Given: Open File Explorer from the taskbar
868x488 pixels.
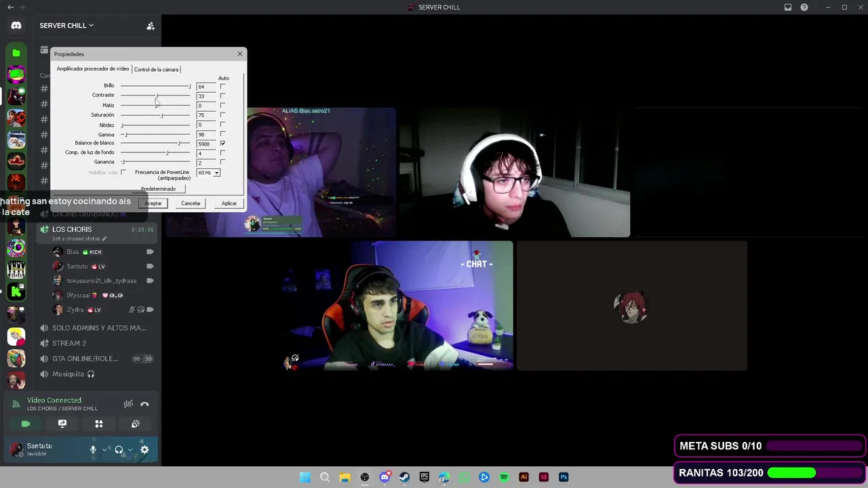Looking at the screenshot, I should 344,477.
